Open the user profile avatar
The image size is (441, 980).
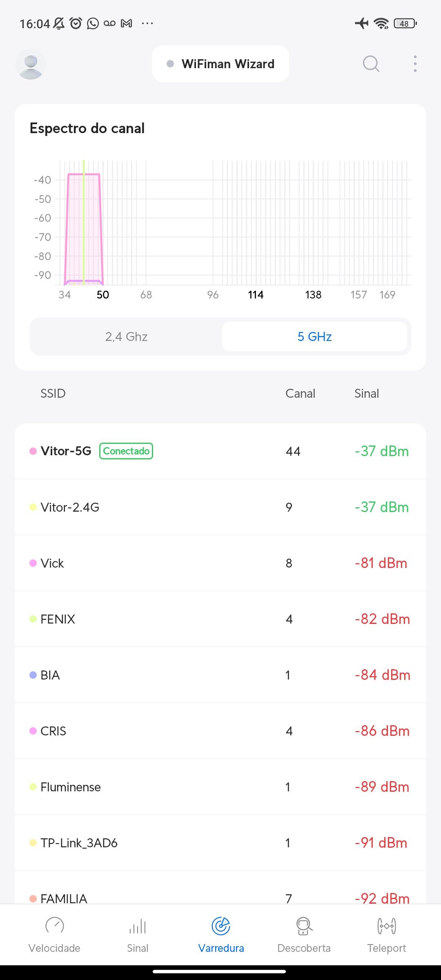[31, 64]
